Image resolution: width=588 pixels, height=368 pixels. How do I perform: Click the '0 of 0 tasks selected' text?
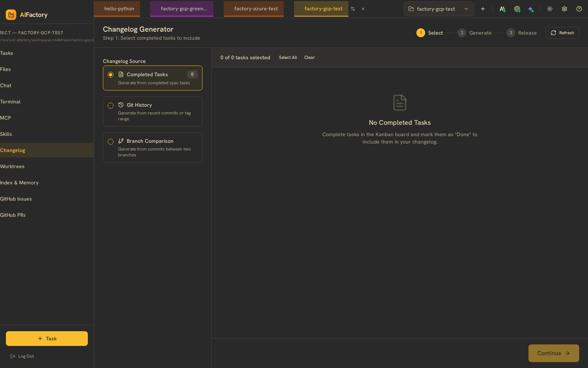[x=245, y=57]
